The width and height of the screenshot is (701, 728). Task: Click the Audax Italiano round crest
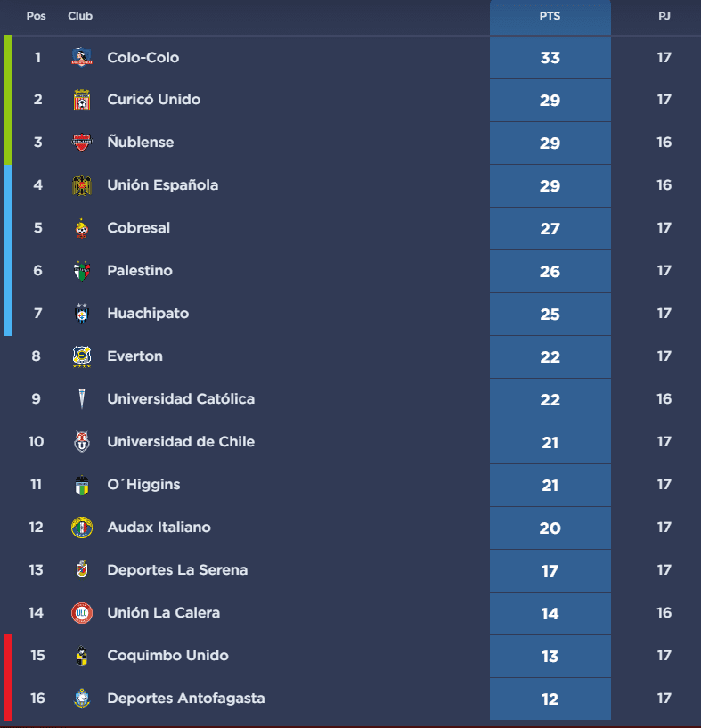(82, 528)
